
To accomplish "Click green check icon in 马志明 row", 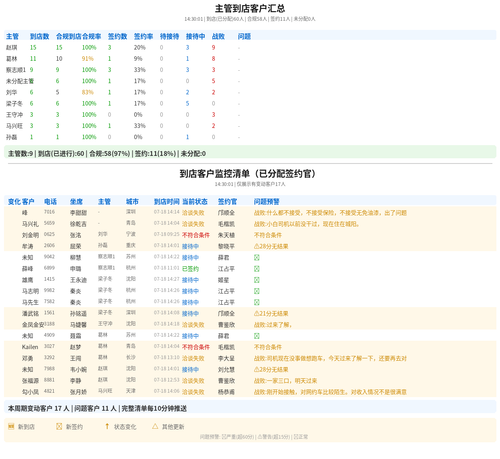I will [x=257, y=291].
